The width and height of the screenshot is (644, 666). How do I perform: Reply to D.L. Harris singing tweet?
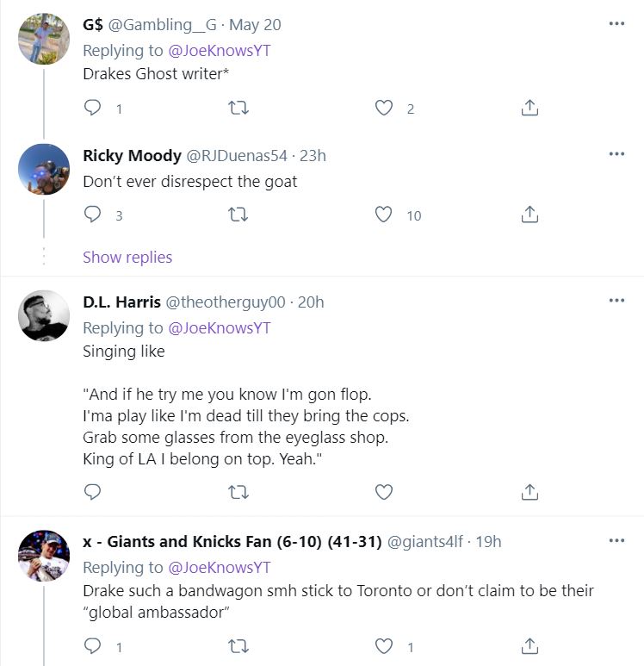click(x=93, y=492)
